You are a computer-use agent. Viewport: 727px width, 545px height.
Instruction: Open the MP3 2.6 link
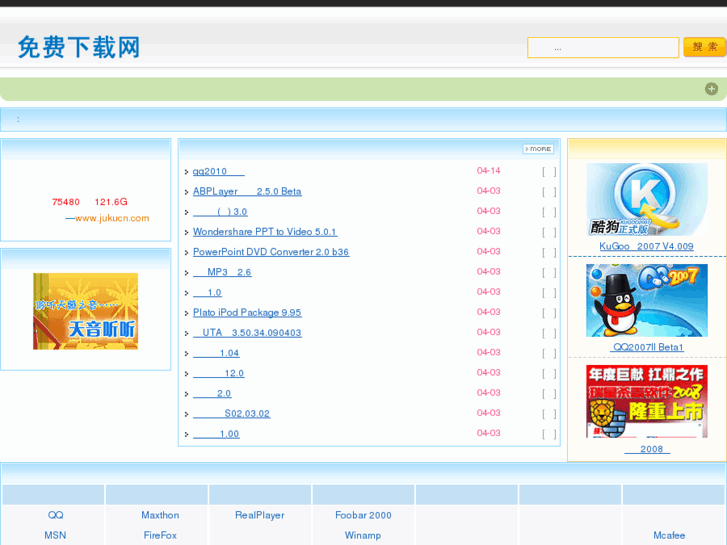click(x=222, y=272)
